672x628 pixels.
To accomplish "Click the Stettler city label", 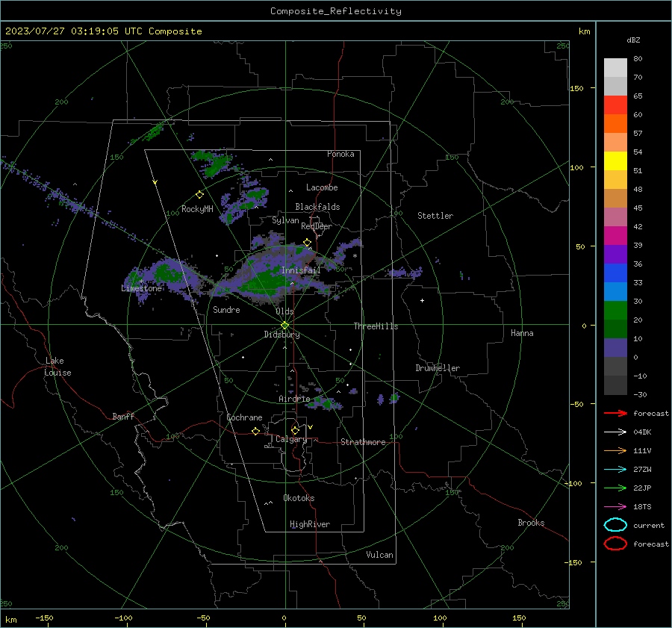I will click(435, 216).
